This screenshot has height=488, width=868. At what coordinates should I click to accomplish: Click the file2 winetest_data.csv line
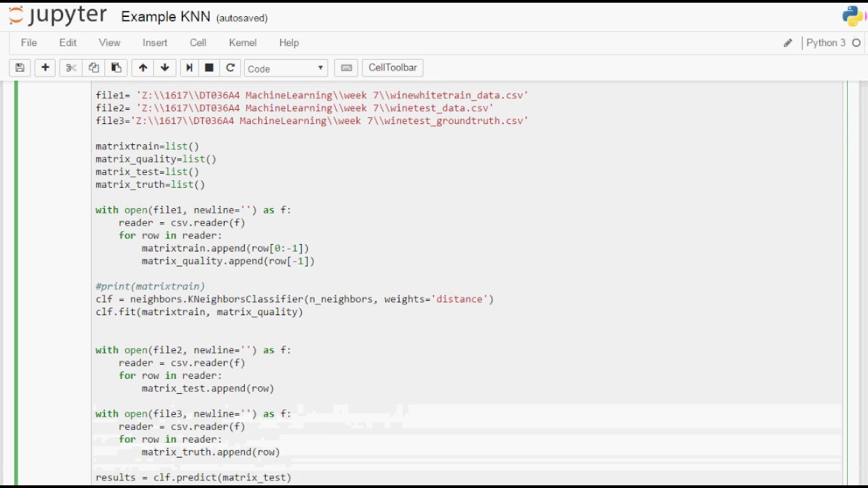(x=294, y=108)
